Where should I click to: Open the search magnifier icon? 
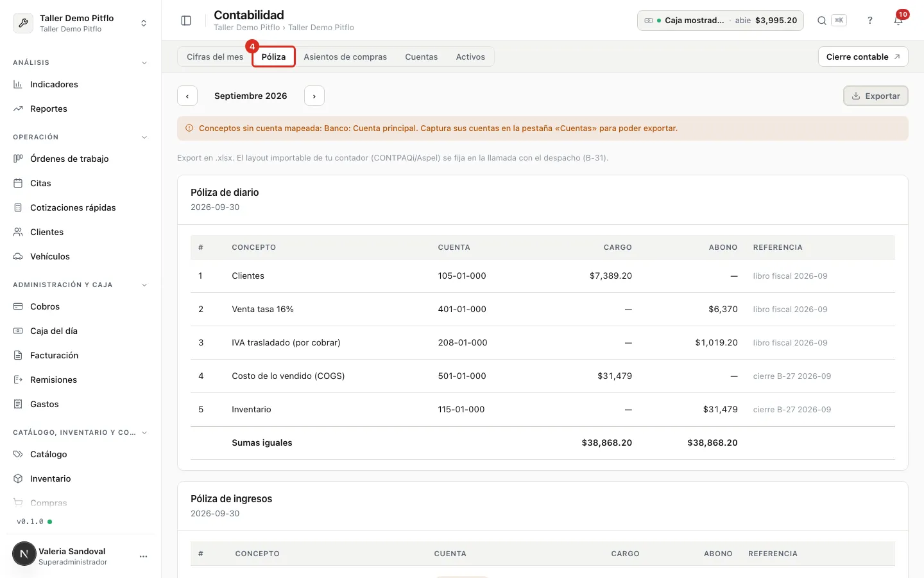[x=821, y=21]
